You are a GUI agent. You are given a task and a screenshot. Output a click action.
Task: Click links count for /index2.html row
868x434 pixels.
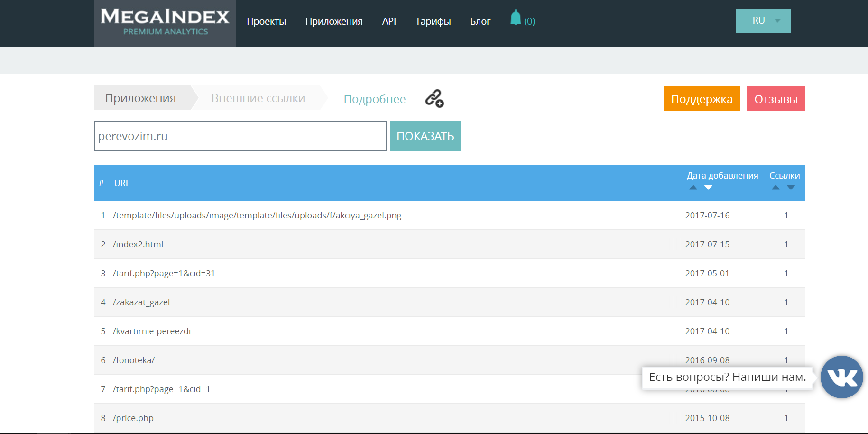tap(786, 245)
